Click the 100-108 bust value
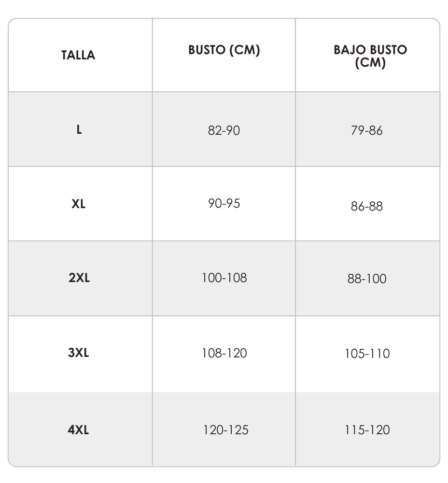Viewport: 448px width, 483px height. click(224, 278)
